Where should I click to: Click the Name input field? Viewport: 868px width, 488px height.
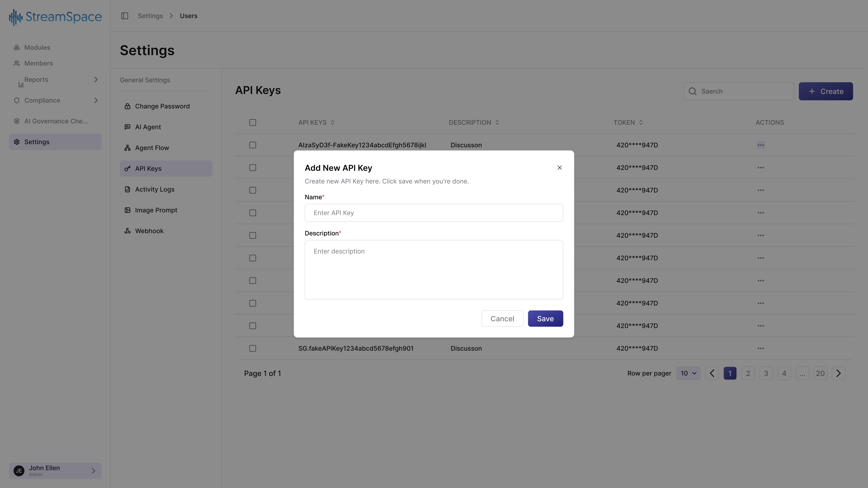tap(434, 213)
